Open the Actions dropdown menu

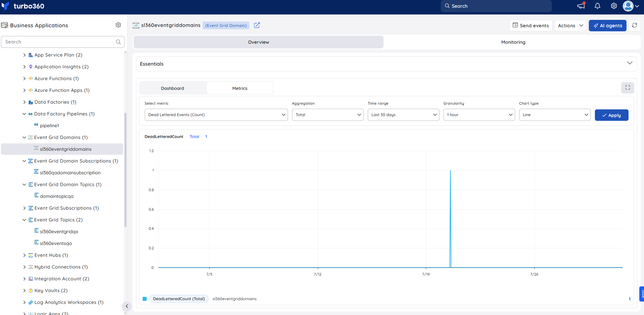point(570,26)
